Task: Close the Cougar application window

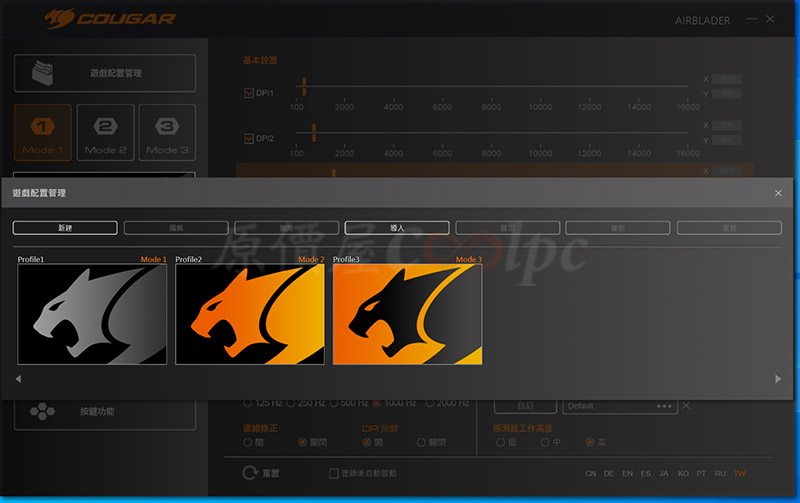Action: click(770, 19)
